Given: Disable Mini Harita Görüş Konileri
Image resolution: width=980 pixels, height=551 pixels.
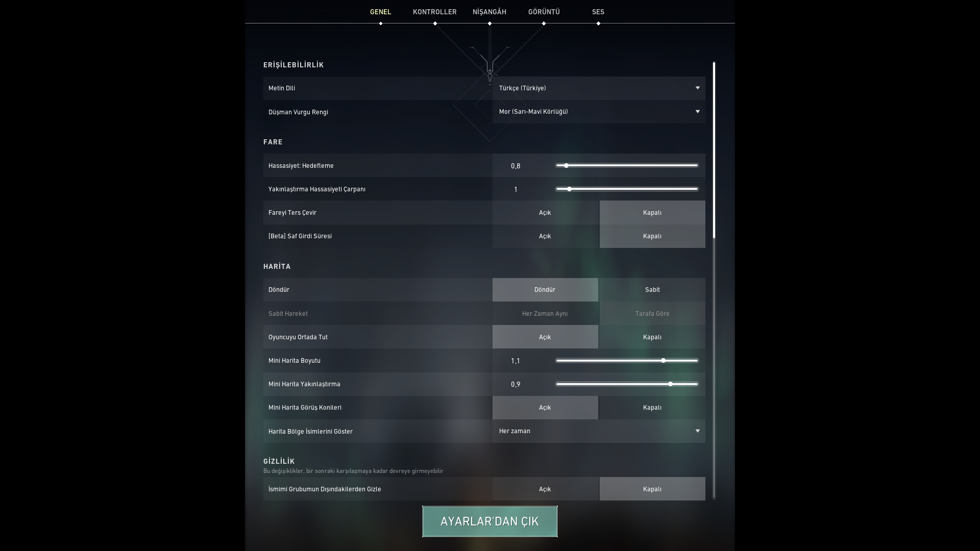Looking at the screenshot, I should coord(652,408).
